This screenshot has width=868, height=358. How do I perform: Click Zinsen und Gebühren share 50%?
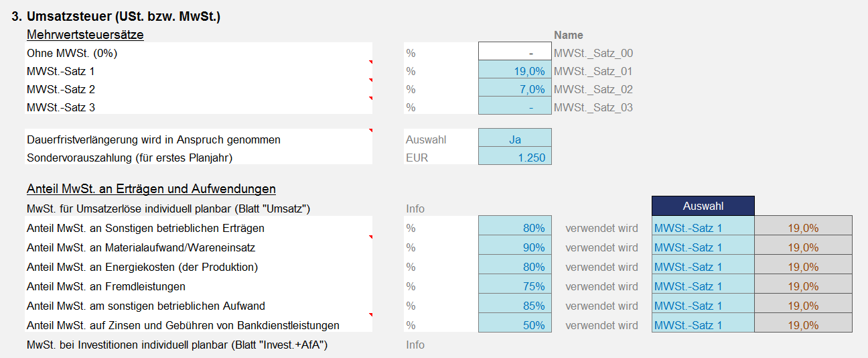[515, 325]
